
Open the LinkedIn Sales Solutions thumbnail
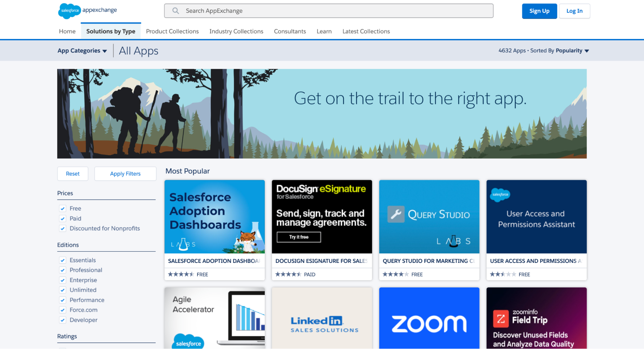tap(322, 318)
